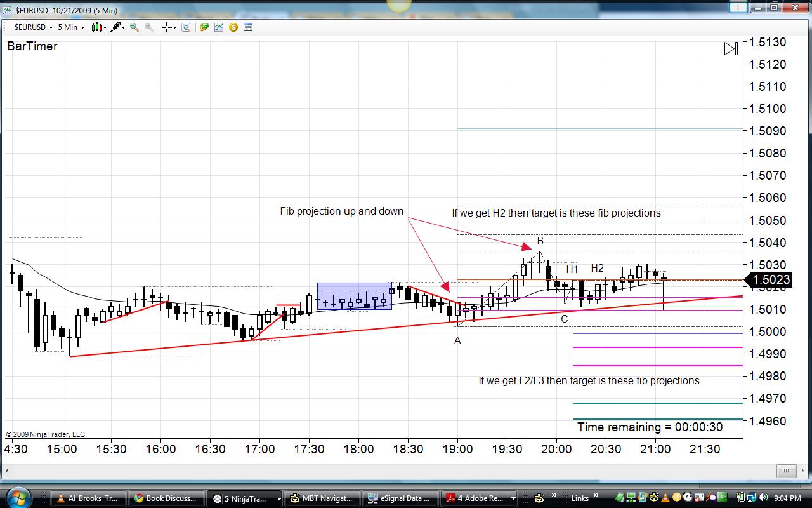The image size is (812, 508).
Task: Open the chart style candlestick tool
Action: 96,27
